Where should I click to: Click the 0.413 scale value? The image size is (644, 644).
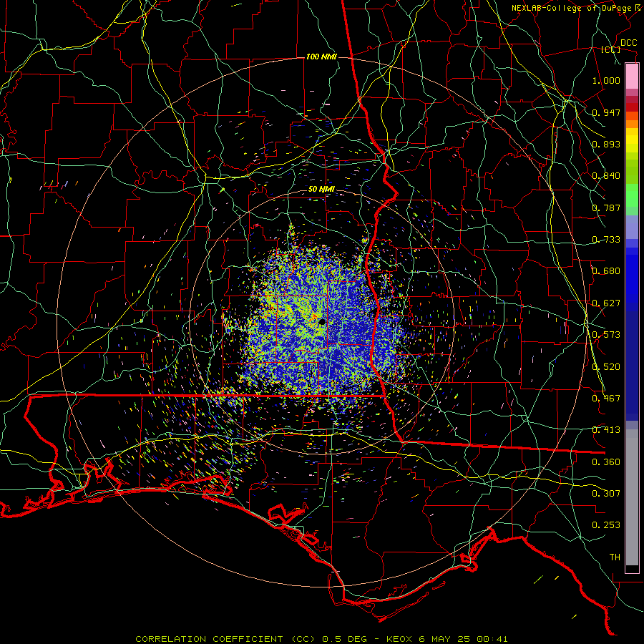(606, 430)
